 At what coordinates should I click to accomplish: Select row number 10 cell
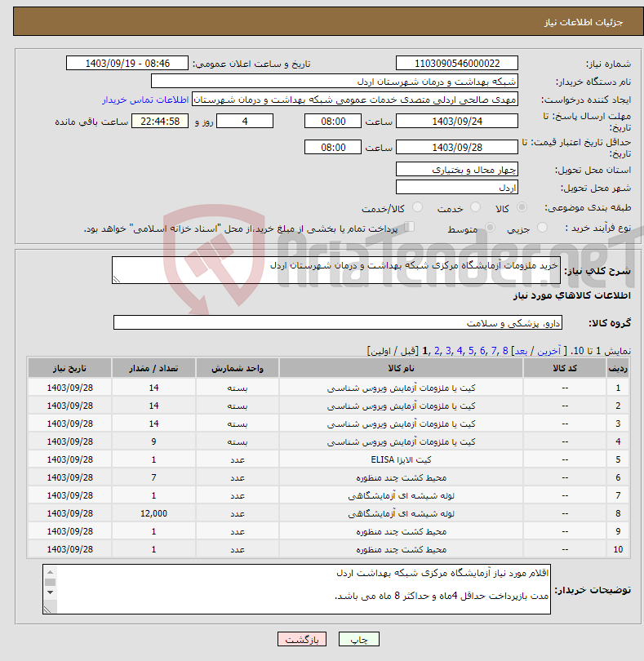[x=618, y=549]
